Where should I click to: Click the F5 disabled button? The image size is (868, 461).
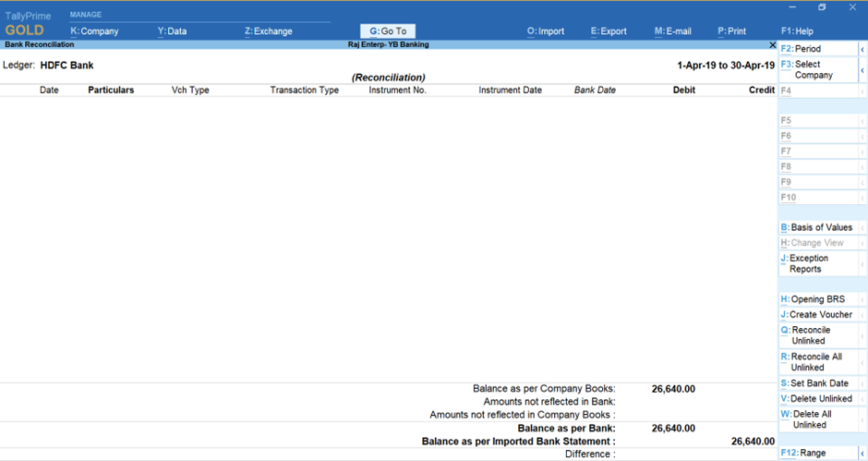click(818, 120)
